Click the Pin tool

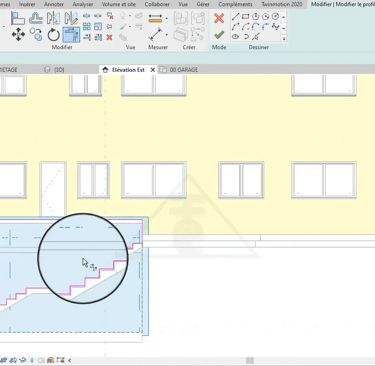tap(109, 26)
